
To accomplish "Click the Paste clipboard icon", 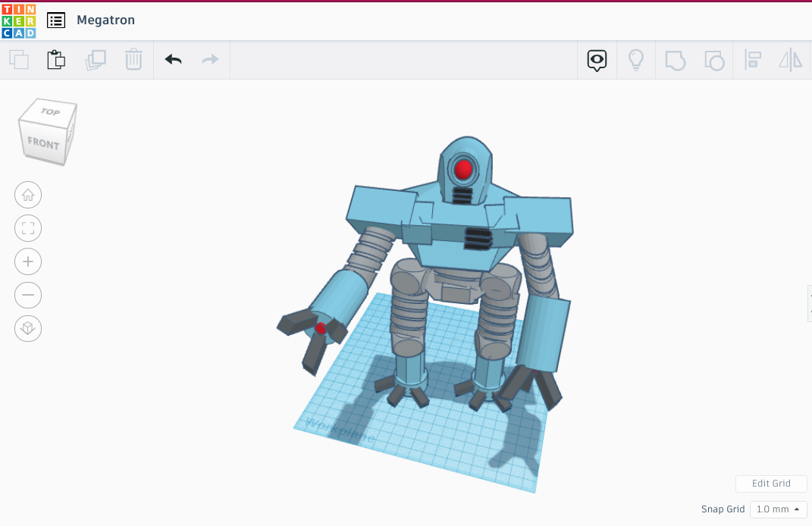I will coord(56,60).
